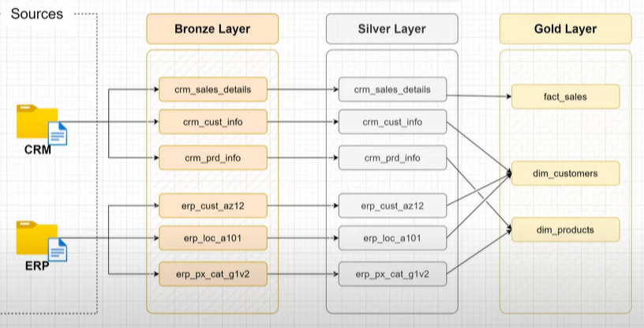Select crm_cust_info table in Bronze Layer
The width and height of the screenshot is (644, 328).
click(x=212, y=123)
